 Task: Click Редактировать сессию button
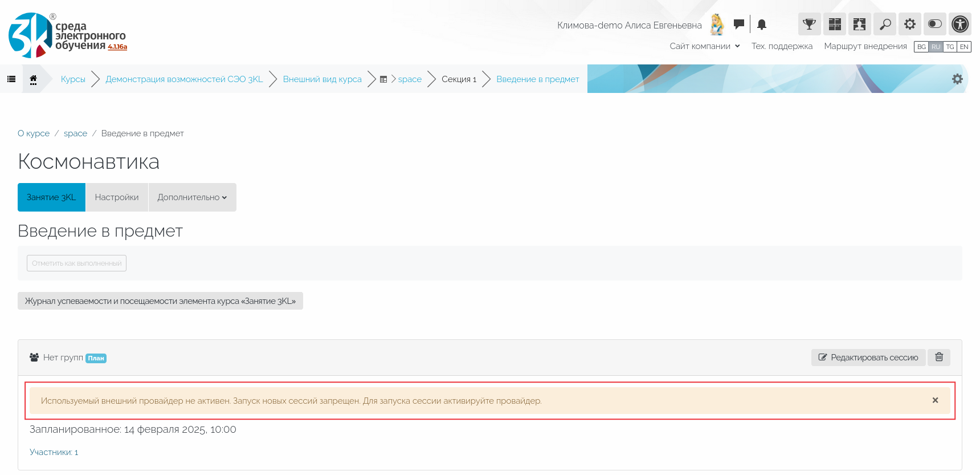(x=868, y=358)
